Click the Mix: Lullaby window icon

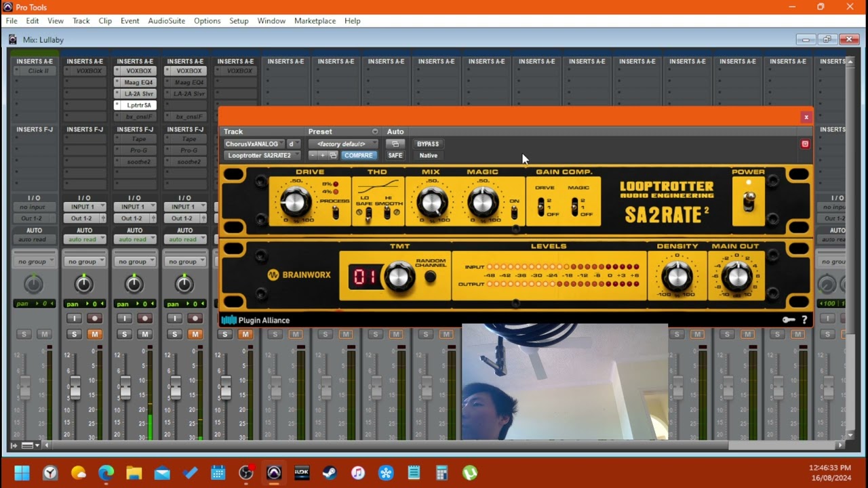(x=13, y=39)
